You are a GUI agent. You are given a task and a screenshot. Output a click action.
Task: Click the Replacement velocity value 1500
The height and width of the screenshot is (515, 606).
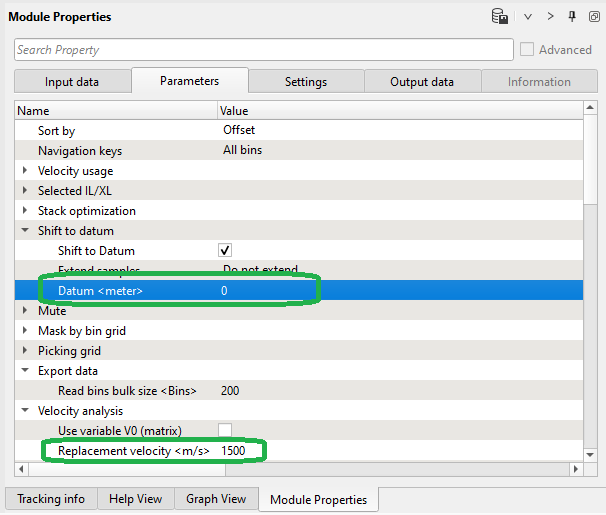[234, 451]
